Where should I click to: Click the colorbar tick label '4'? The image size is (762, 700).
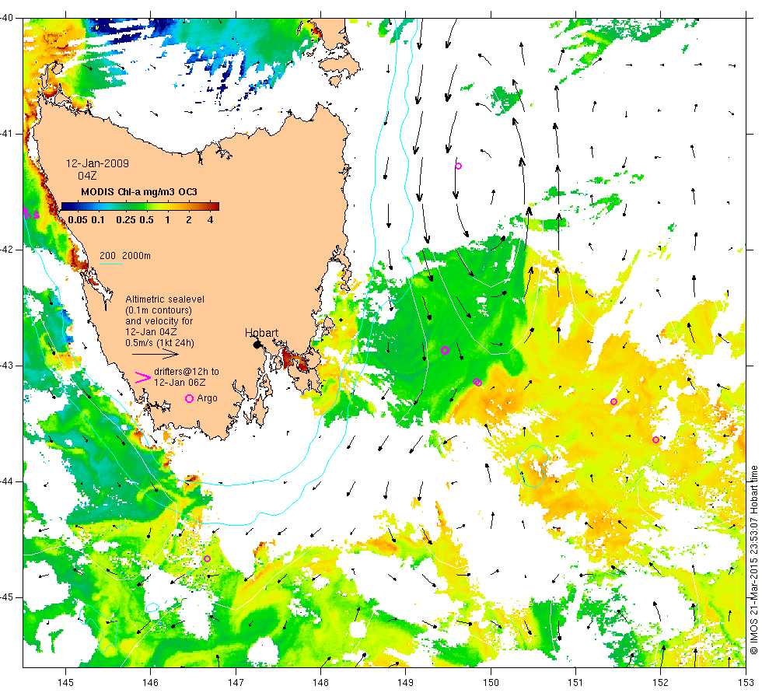[x=210, y=220]
